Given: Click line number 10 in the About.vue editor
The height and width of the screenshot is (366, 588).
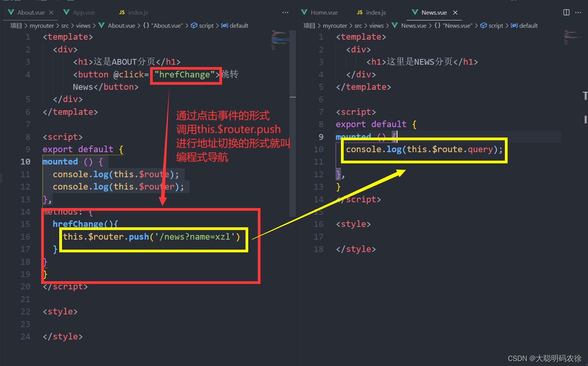Looking at the screenshot, I should (25, 162).
